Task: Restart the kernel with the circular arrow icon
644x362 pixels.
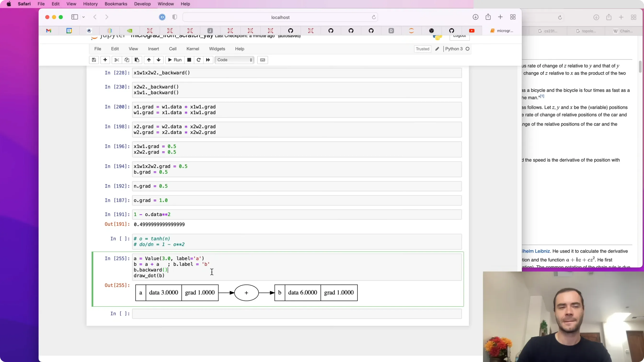Action: (199, 60)
